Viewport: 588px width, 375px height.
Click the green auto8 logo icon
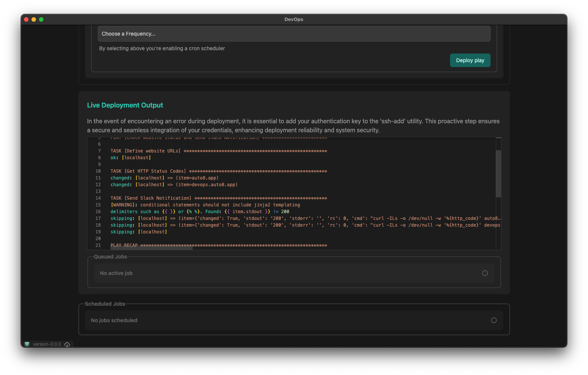(x=27, y=344)
